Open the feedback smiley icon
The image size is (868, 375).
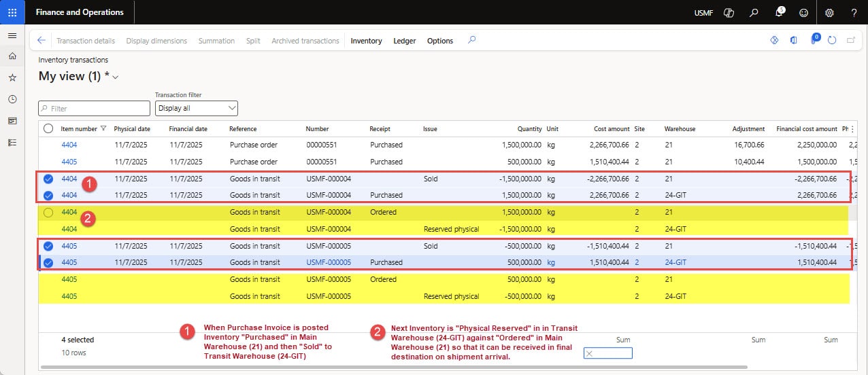[804, 12]
